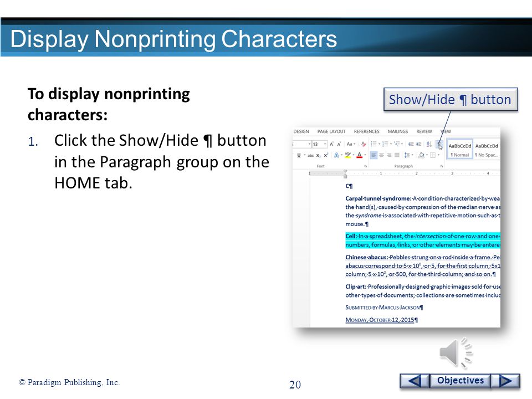Click the Carpal tunnel syndrome heading text

coord(378,198)
